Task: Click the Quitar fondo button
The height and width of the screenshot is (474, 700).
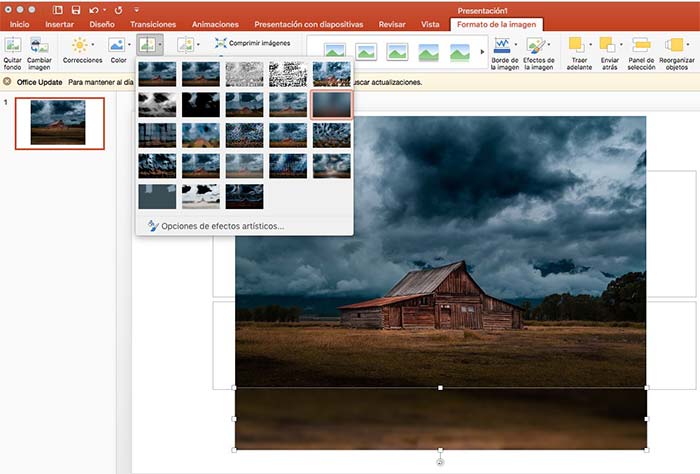Action: tap(12, 54)
